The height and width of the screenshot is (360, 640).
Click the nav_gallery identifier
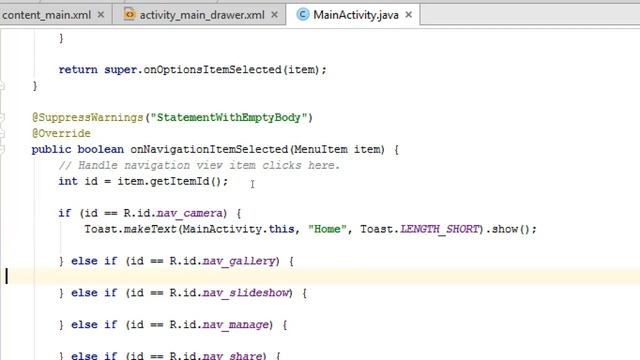click(x=239, y=261)
